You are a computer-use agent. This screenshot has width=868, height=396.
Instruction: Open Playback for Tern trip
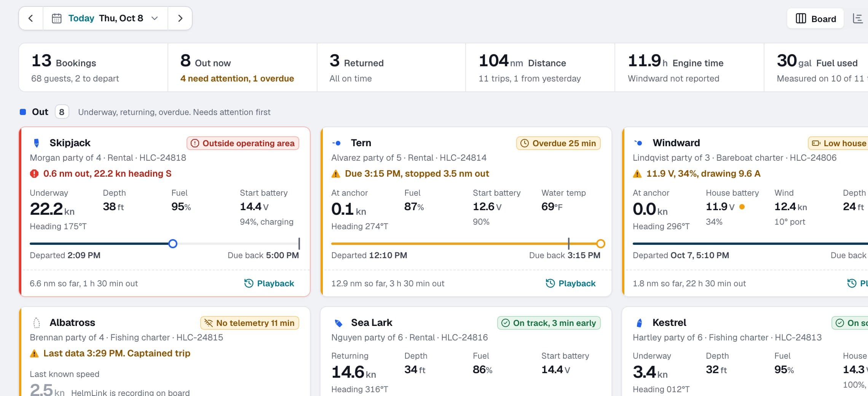coord(571,283)
